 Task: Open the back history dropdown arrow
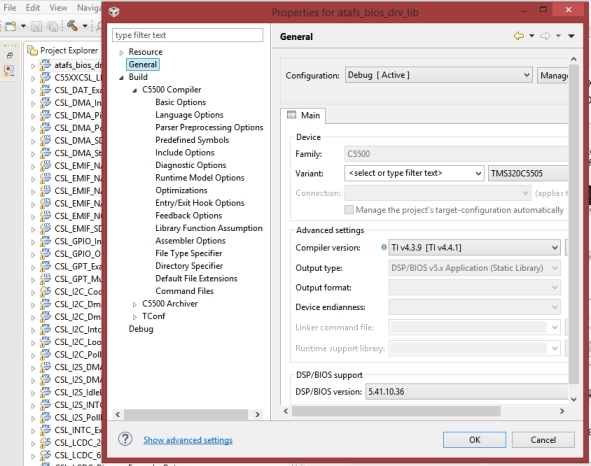click(x=531, y=36)
